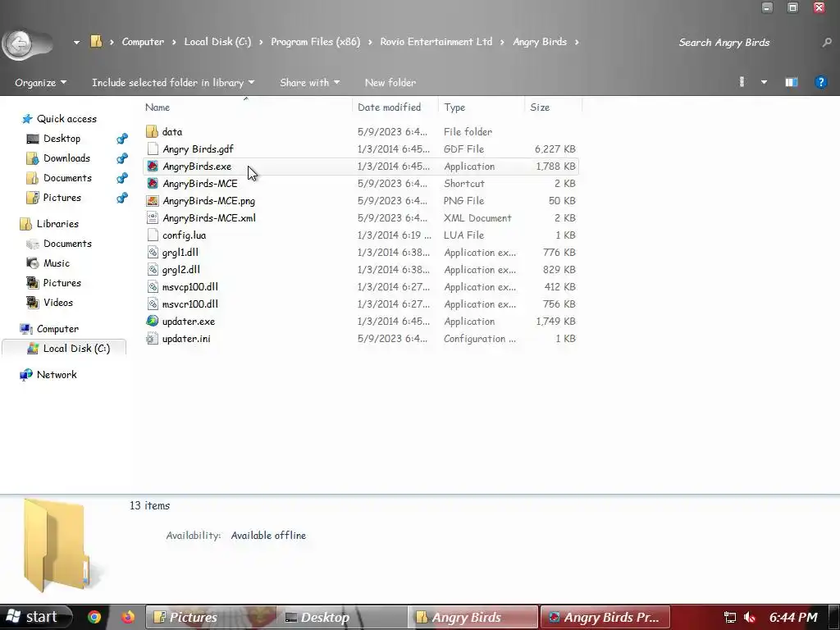The image size is (840, 630).
Task: Open the recent locations dropdown arrow
Action: (76, 43)
